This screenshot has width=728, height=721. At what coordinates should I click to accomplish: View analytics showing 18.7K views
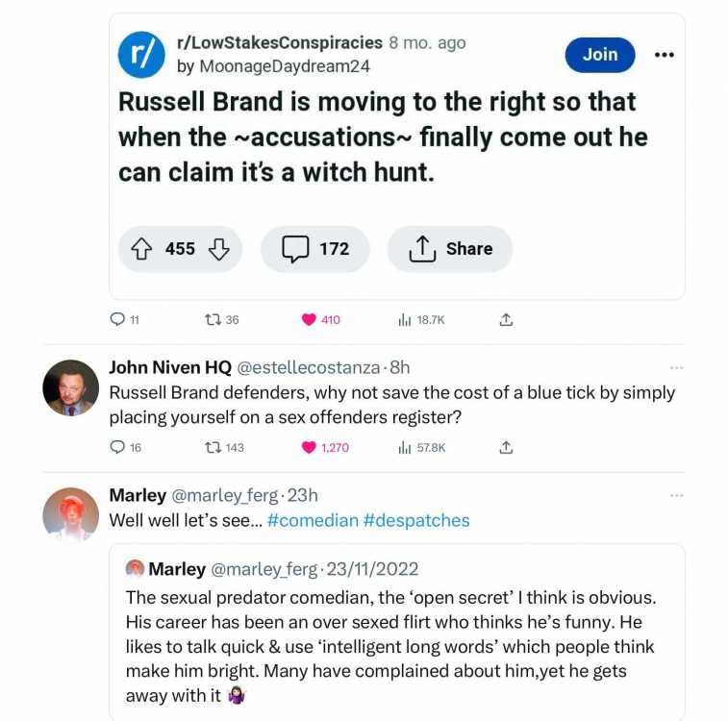405,320
